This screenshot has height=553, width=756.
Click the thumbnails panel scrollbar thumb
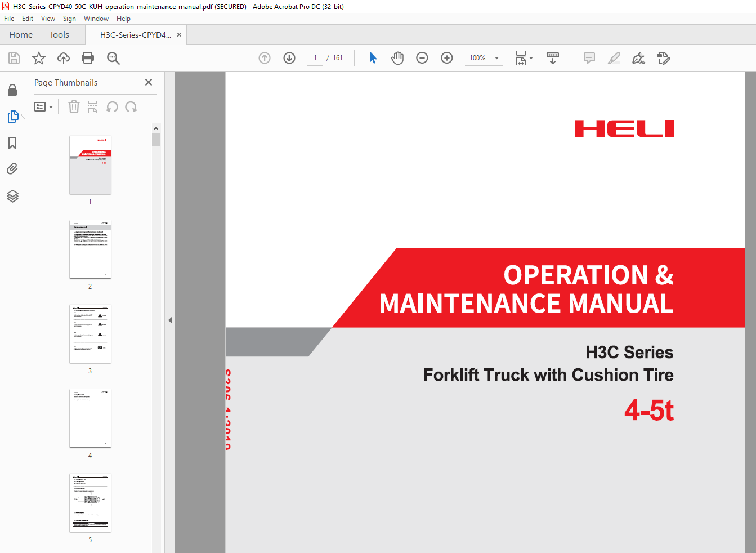pos(156,140)
